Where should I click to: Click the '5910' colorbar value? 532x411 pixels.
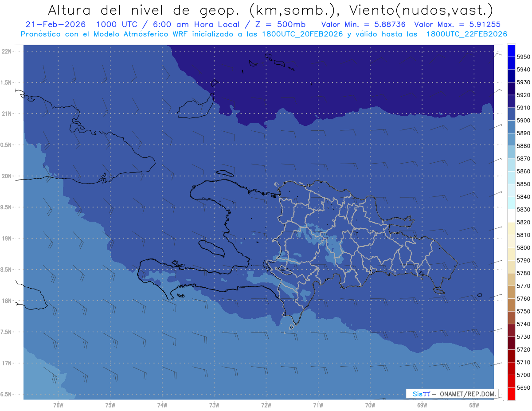[523, 108]
